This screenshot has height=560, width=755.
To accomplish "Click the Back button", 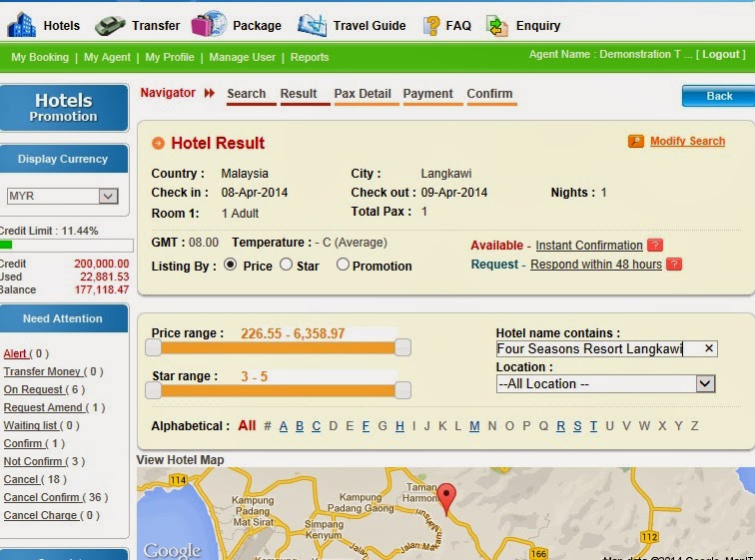I will click(718, 96).
